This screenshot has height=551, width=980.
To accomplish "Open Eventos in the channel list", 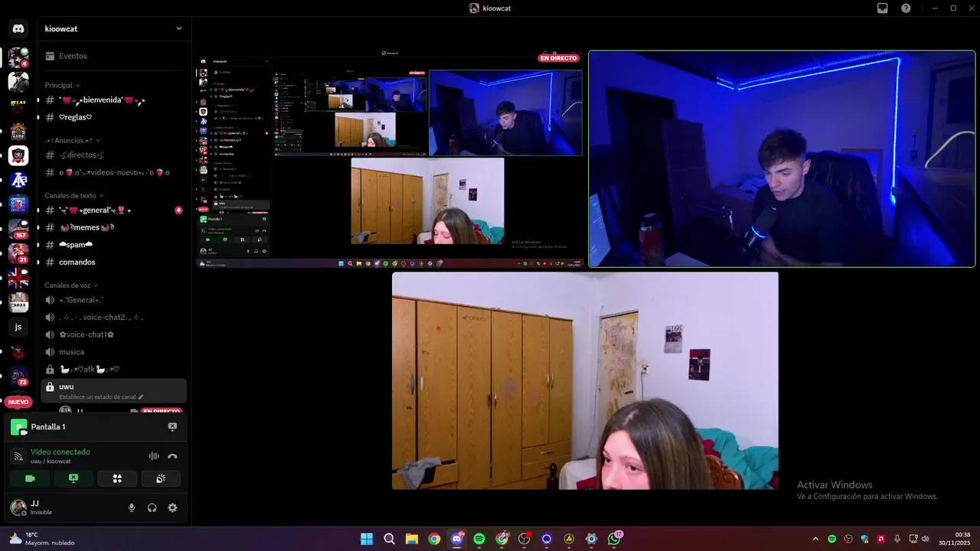I will [x=114, y=56].
